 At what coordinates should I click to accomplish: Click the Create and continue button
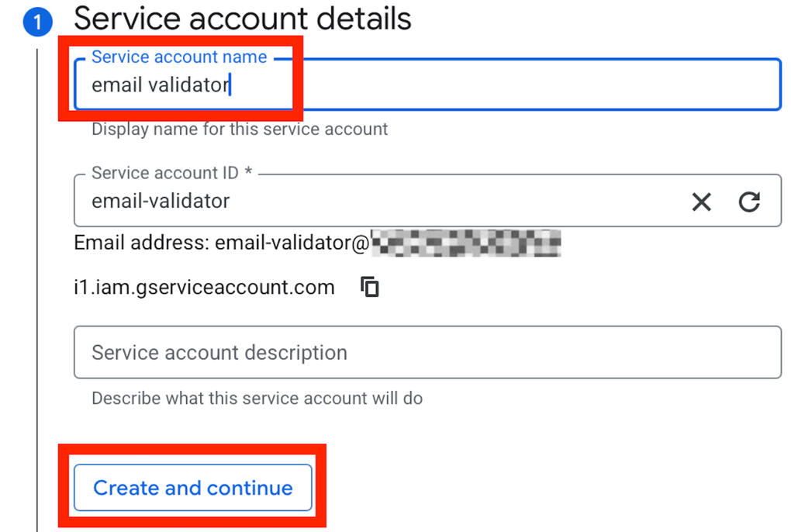click(192, 487)
